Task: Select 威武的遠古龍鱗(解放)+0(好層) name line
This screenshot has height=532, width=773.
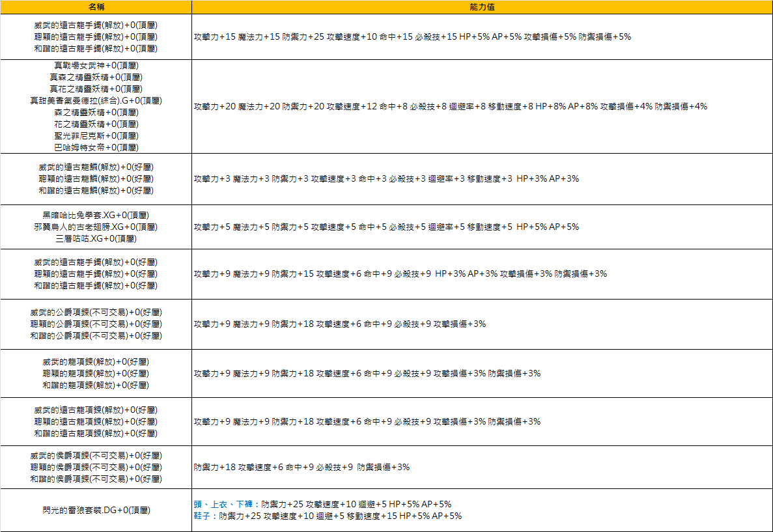Action: 96,167
